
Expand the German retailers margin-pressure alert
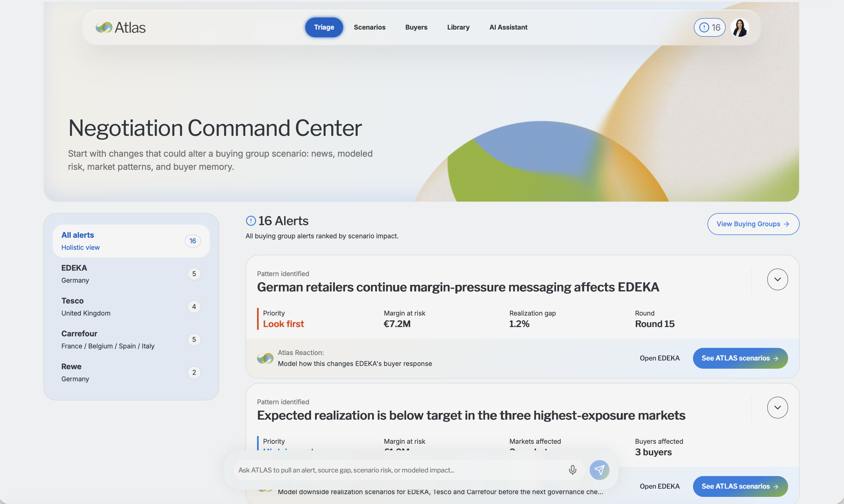point(777,279)
